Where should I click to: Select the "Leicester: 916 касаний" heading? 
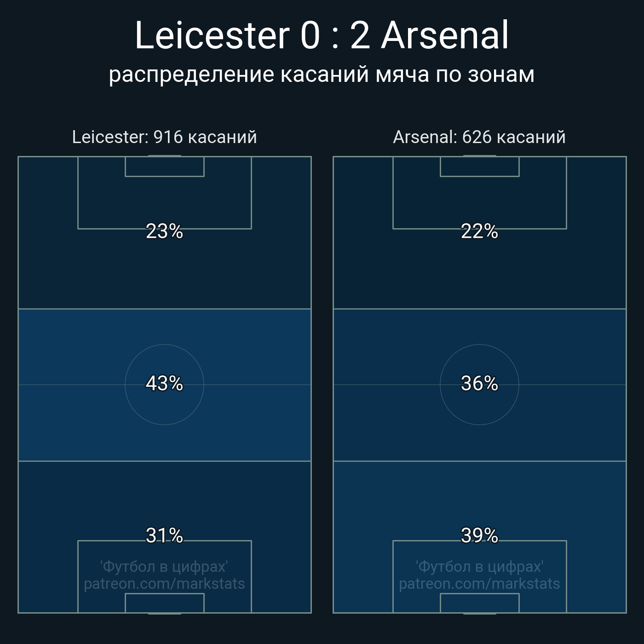pyautogui.click(x=164, y=137)
